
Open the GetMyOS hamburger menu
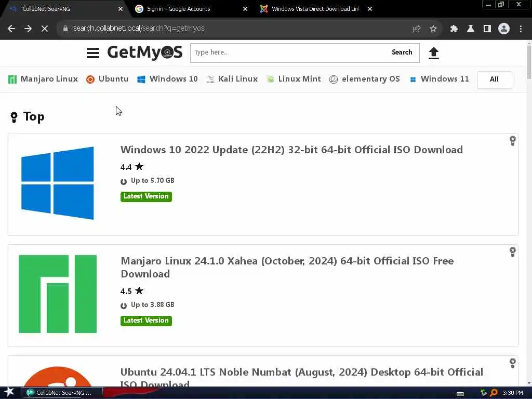pyautogui.click(x=92, y=53)
